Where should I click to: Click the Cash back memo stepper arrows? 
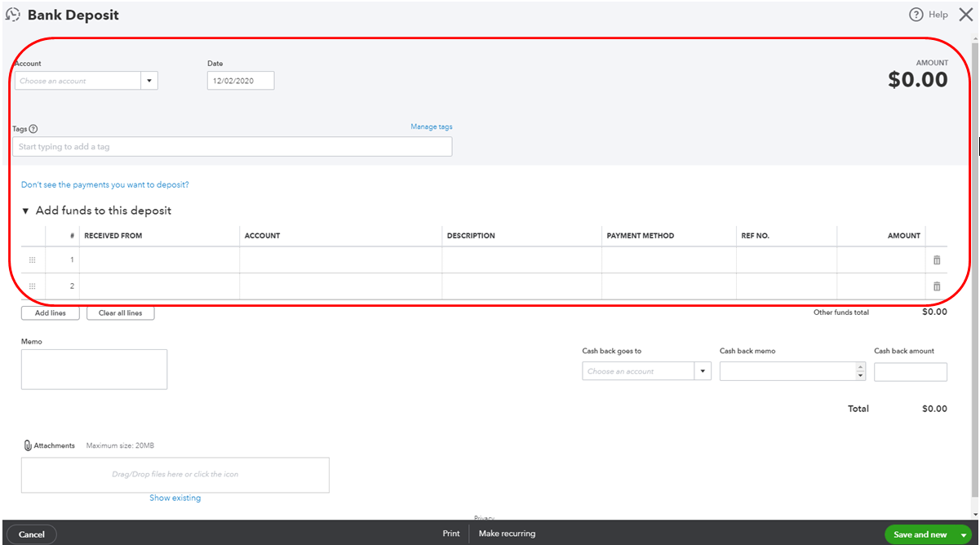(860, 371)
